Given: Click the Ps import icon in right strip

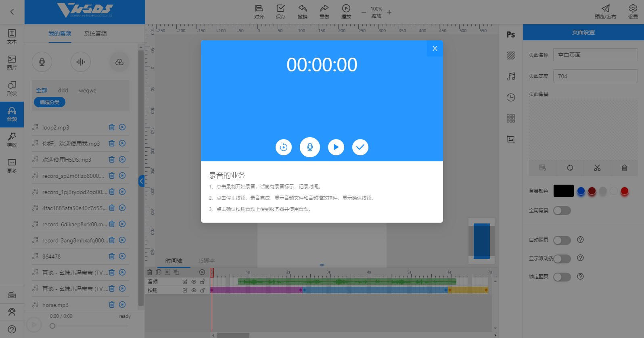Looking at the screenshot, I should point(511,35).
